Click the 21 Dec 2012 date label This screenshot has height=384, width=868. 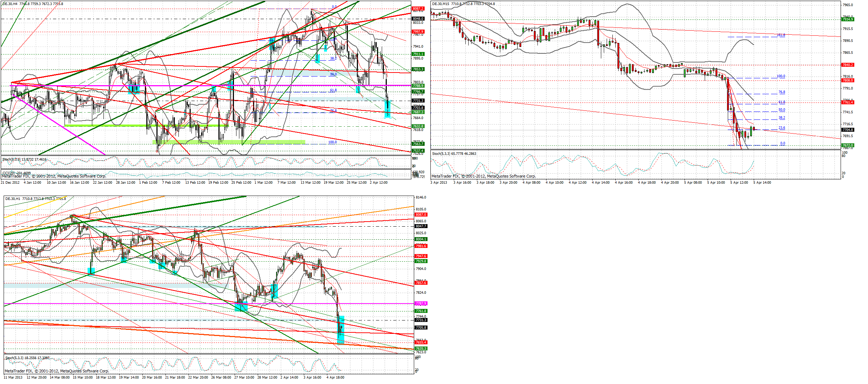pyautogui.click(x=10, y=182)
